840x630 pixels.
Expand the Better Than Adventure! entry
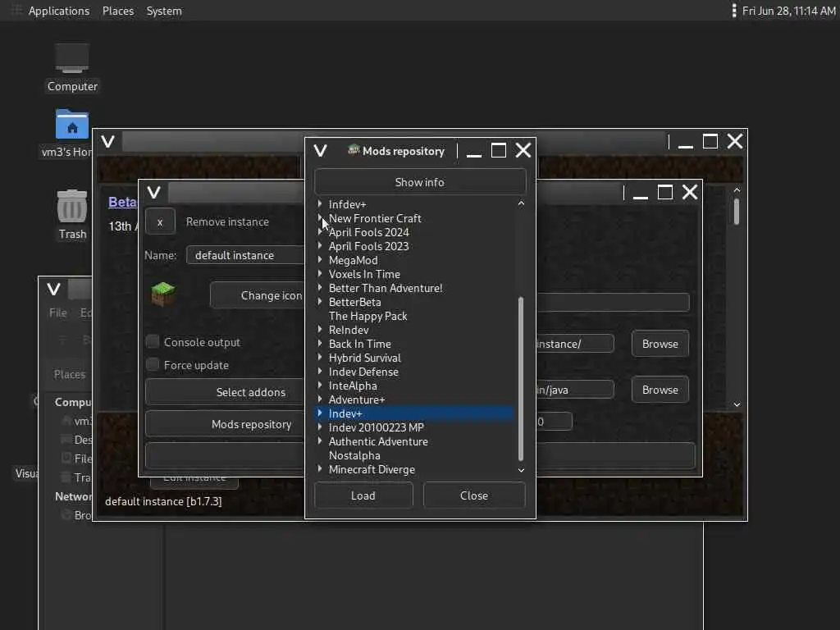[320, 288]
